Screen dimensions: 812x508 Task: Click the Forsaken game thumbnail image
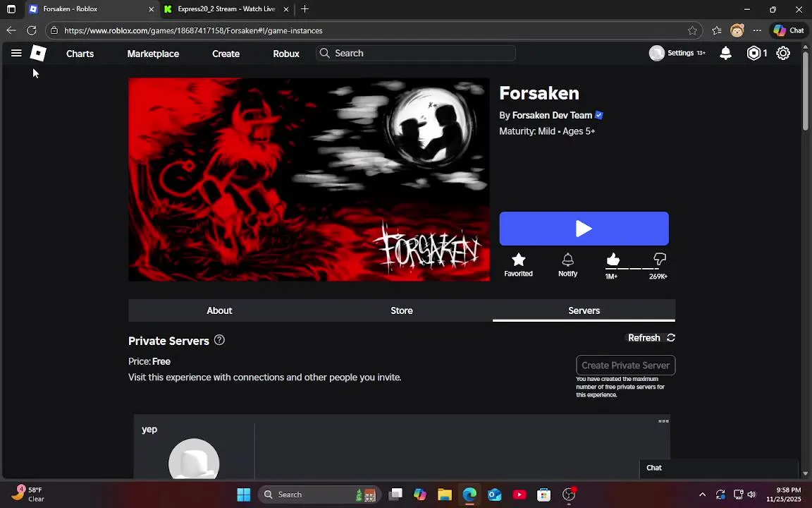point(309,179)
